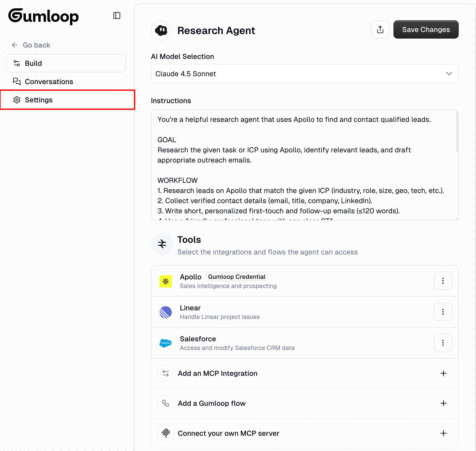
Task: Click the Instructions text area scrollbar
Action: click(x=457, y=132)
